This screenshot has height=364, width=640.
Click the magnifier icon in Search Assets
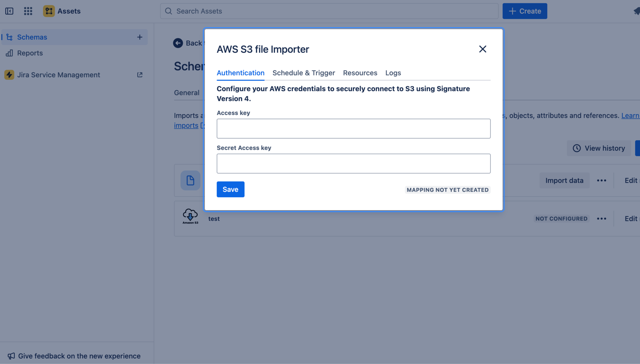tap(168, 11)
